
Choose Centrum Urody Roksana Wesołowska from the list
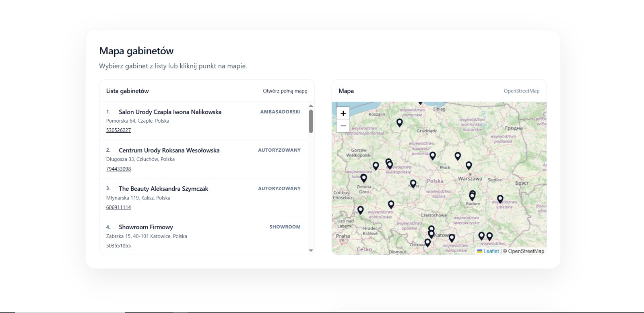coord(169,150)
